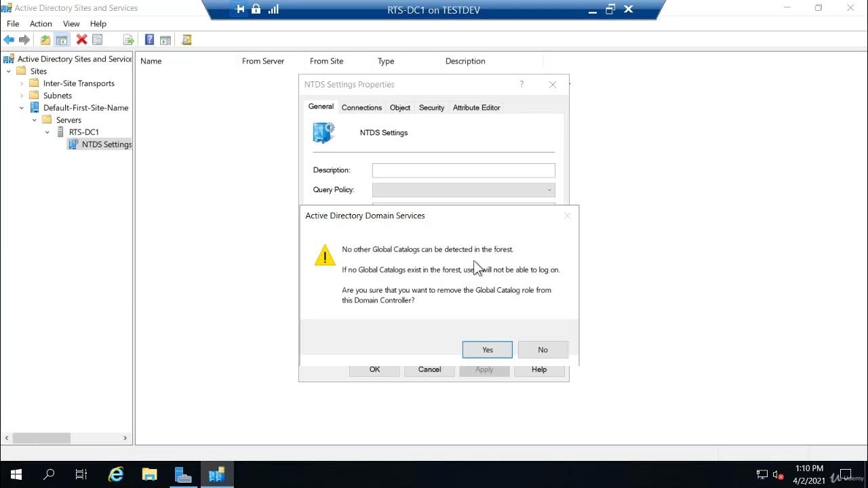Click the From Server column header
The height and width of the screenshot is (488, 868).
[x=272, y=61]
